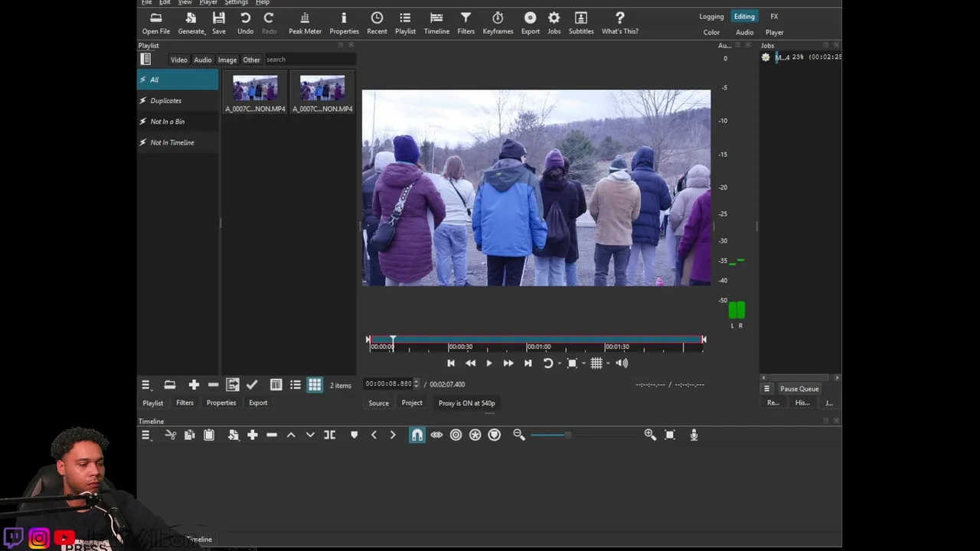Select the first A_0007C...NON.MP4 thumbnail
This screenshot has height=551, width=980.
[x=255, y=93]
